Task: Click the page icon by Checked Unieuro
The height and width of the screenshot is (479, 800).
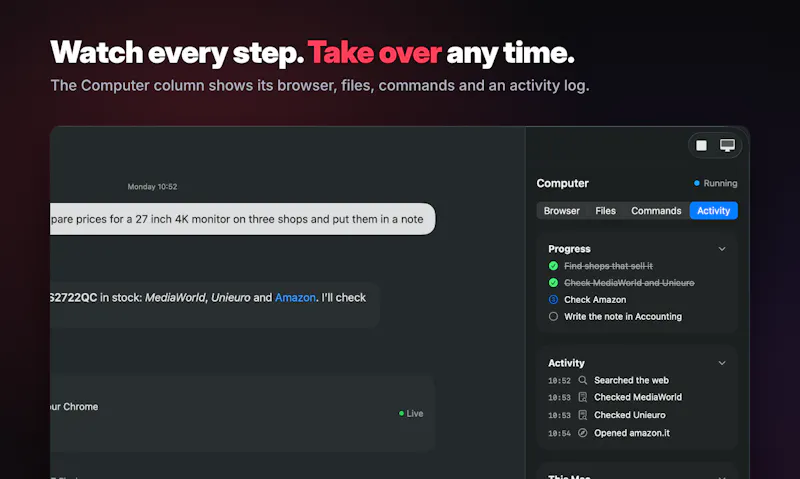Action: 583,415
